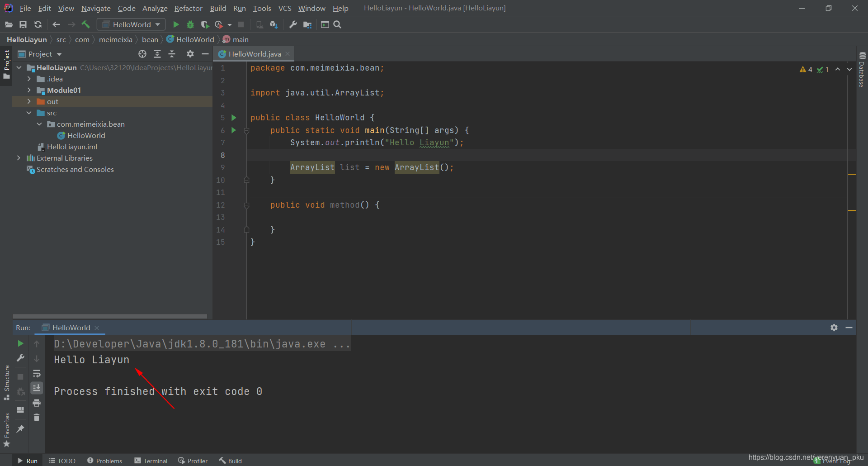
Task: Toggle scroll to end in Run console
Action: pos(37,388)
